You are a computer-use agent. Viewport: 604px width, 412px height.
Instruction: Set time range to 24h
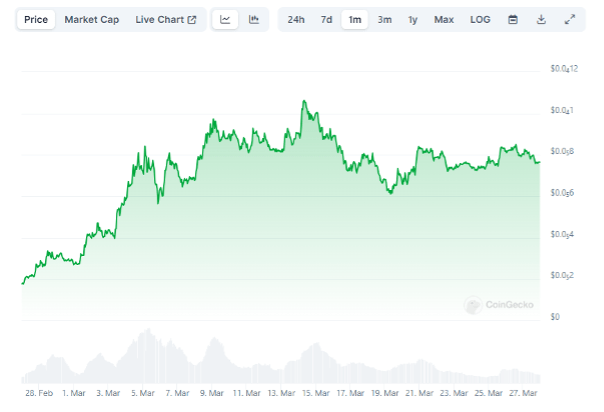(296, 19)
